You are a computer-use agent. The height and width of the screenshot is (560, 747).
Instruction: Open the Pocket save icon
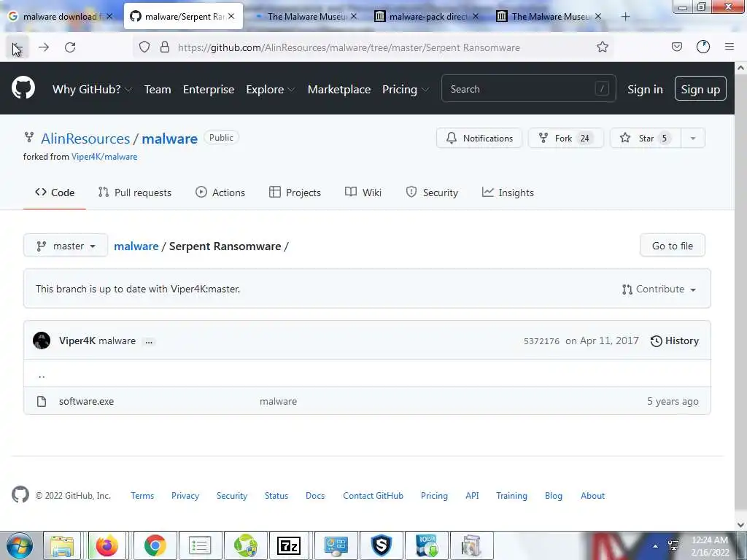[x=676, y=47]
